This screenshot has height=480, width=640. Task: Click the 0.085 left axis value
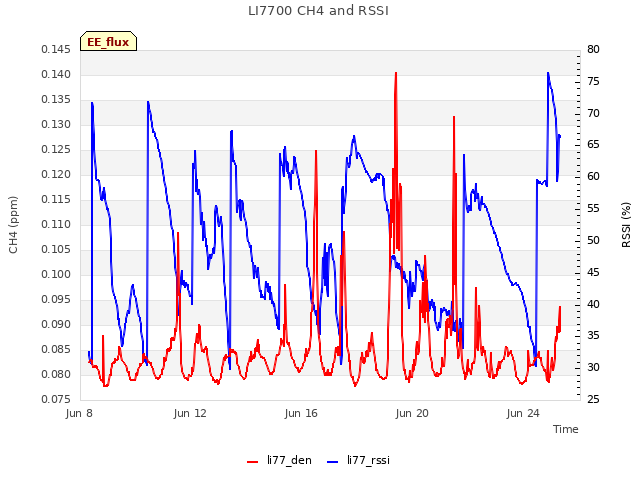(56, 349)
